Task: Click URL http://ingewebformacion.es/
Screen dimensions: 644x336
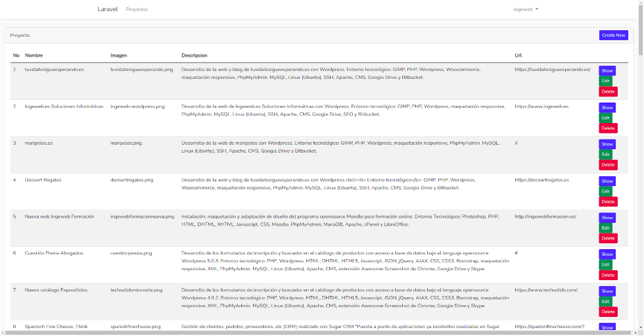Action: (545, 216)
